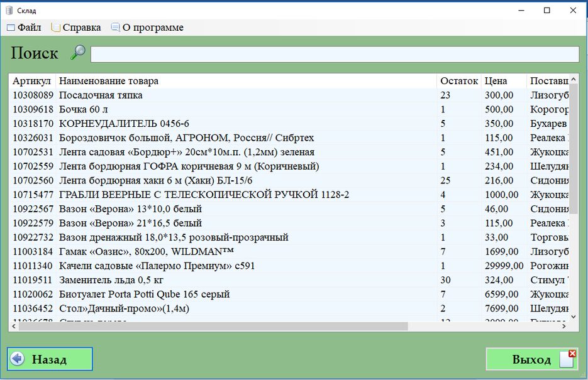Click the Выход button label
The image size is (588, 380).
coord(531,359)
